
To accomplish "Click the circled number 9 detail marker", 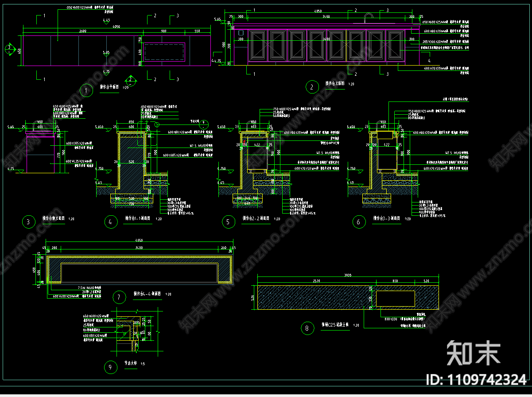I will point(110,366).
